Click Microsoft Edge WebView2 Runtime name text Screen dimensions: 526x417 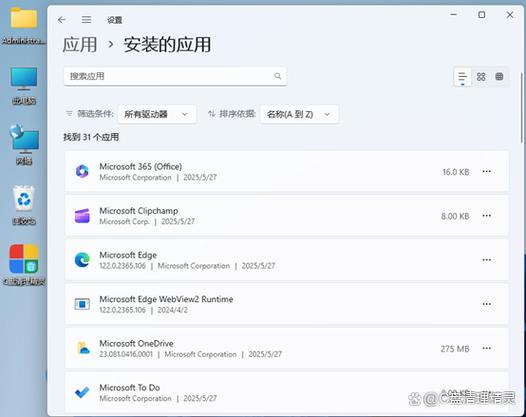point(166,299)
